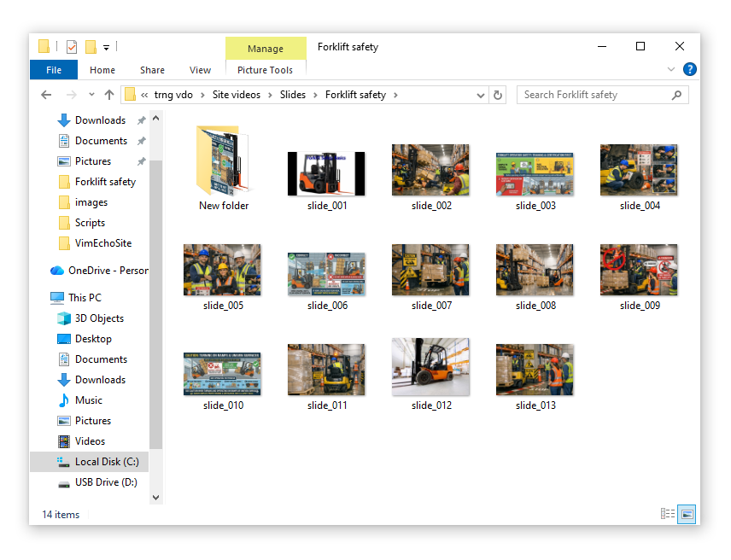Open the File ribbon tab
Image resolution: width=731 pixels, height=560 pixels.
click(54, 70)
